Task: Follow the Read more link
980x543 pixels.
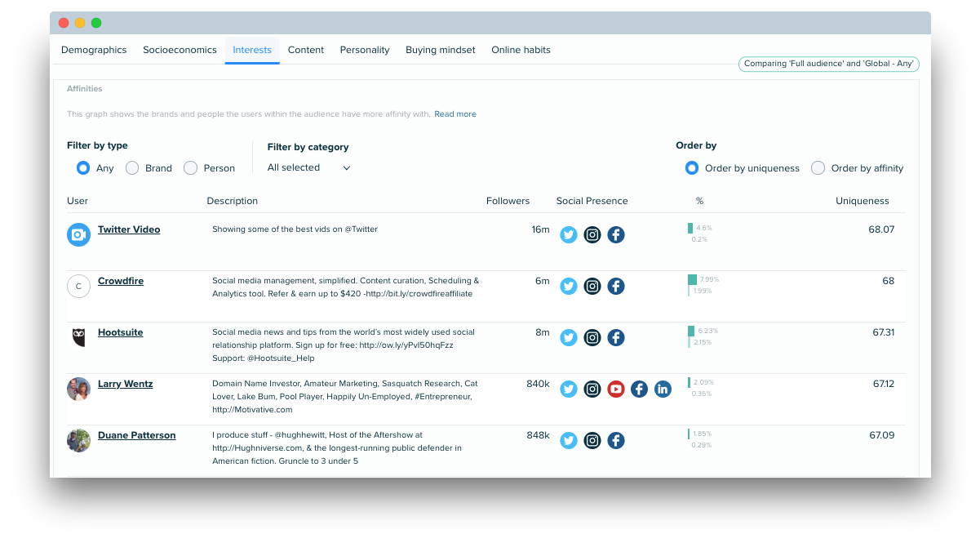Action: pyautogui.click(x=455, y=114)
